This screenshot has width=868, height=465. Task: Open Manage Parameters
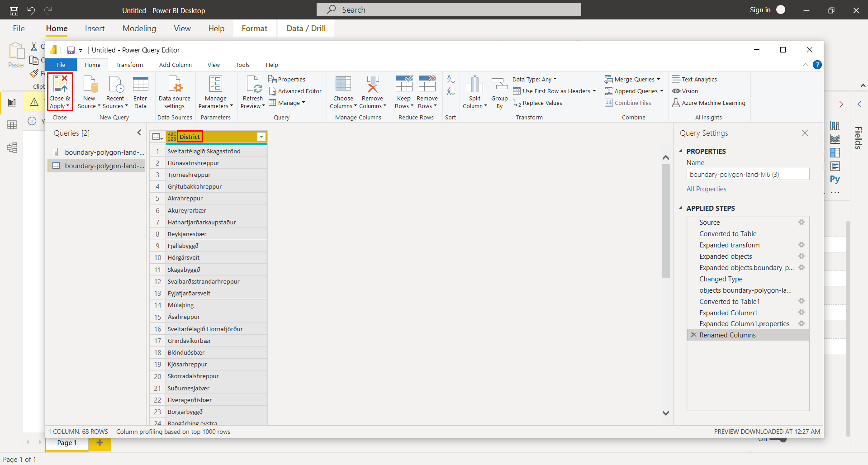216,91
